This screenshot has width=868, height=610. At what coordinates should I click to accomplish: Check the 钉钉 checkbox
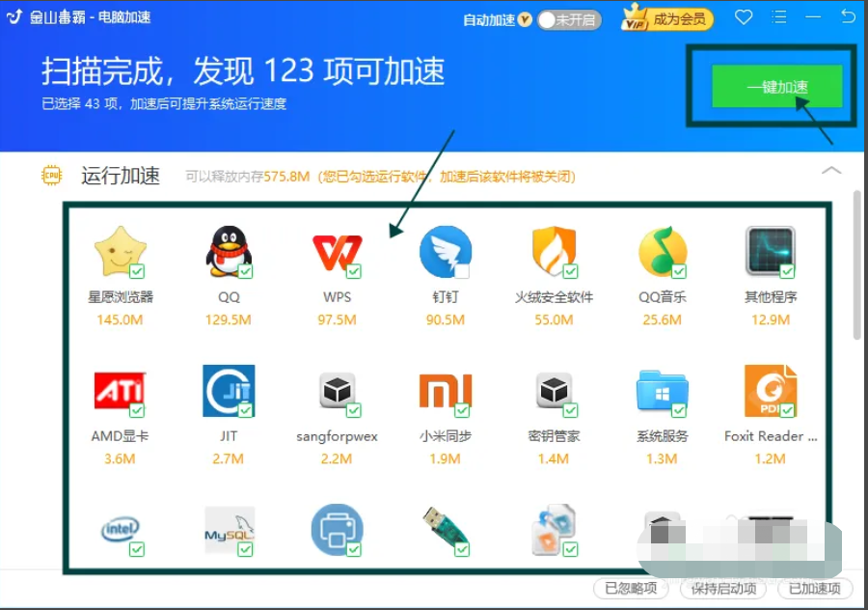click(x=462, y=271)
